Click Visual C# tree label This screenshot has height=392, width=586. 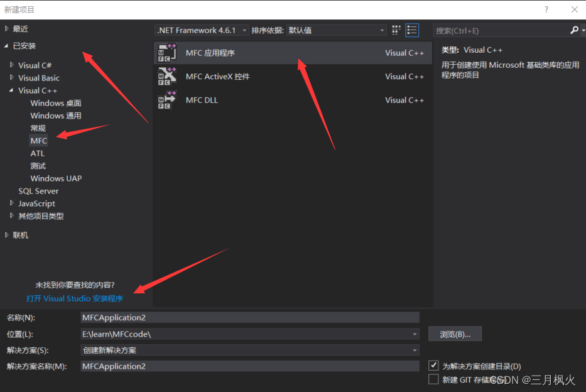35,65
